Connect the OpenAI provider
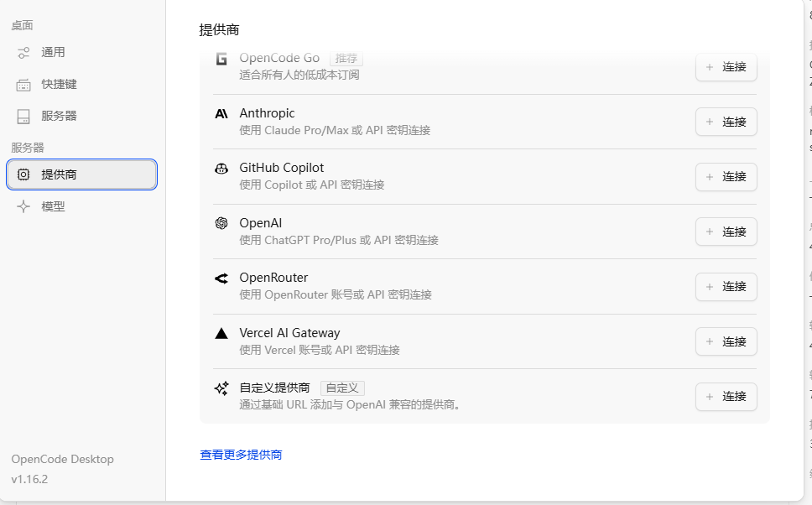Screen dimensions: 812x505 pyautogui.click(x=726, y=232)
